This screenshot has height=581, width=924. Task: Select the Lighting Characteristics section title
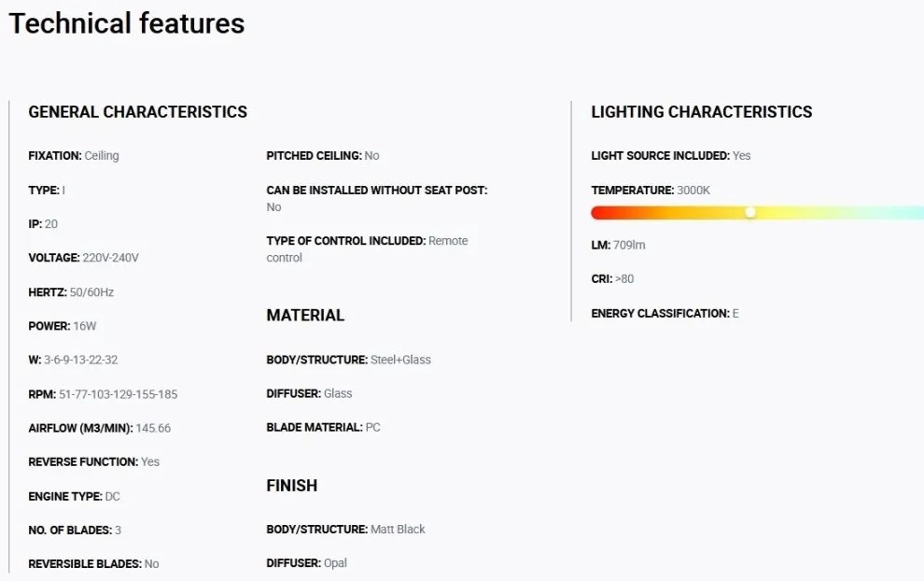click(701, 112)
